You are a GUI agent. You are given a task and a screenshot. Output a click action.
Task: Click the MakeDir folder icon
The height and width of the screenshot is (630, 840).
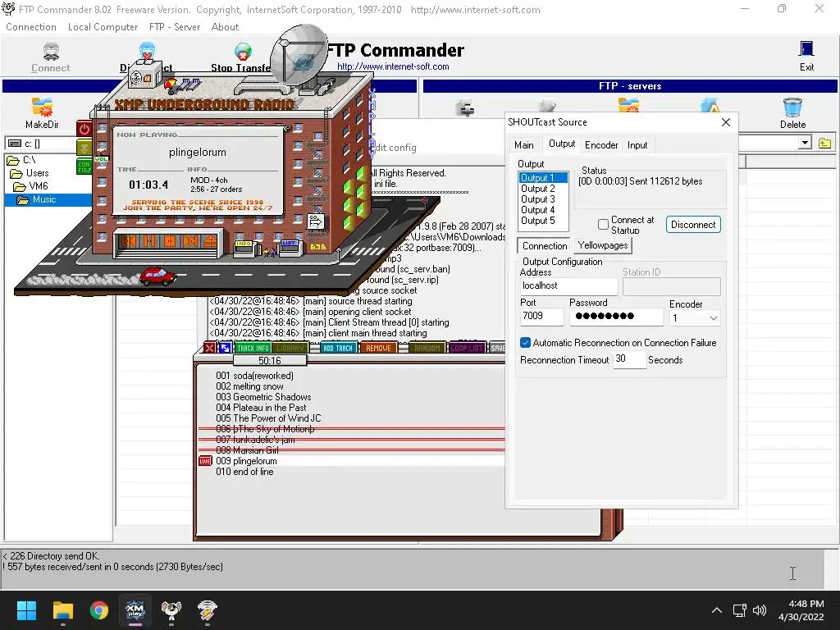pyautogui.click(x=42, y=107)
